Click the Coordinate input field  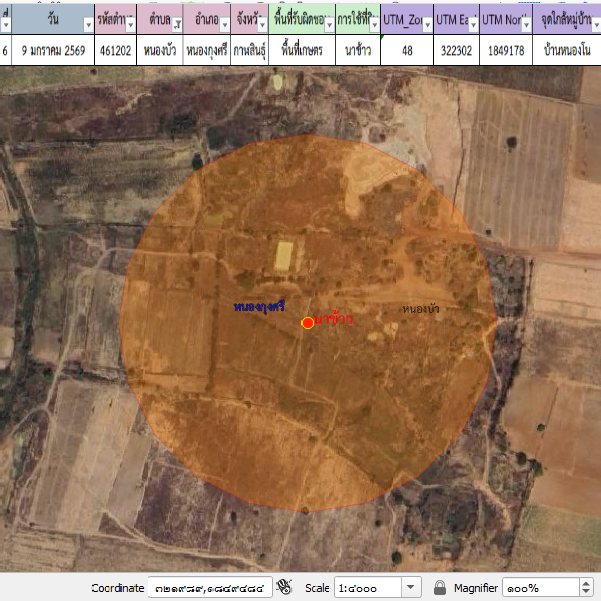click(x=210, y=587)
